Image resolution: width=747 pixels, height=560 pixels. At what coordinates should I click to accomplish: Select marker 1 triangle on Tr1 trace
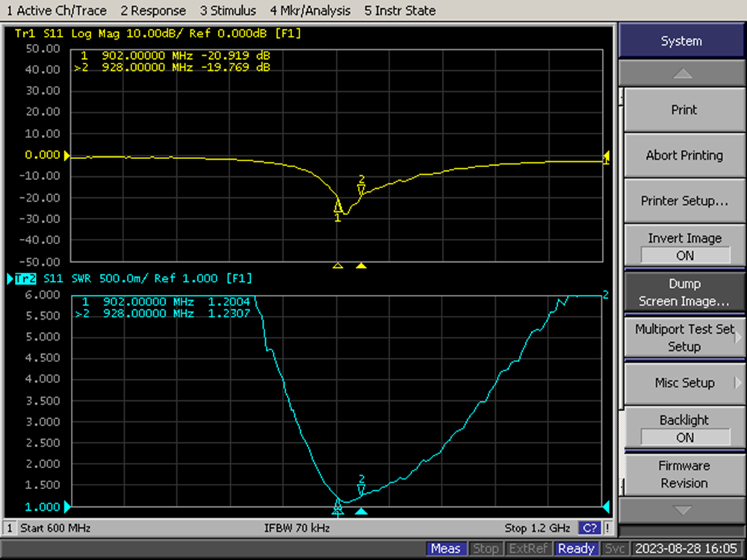click(x=338, y=206)
